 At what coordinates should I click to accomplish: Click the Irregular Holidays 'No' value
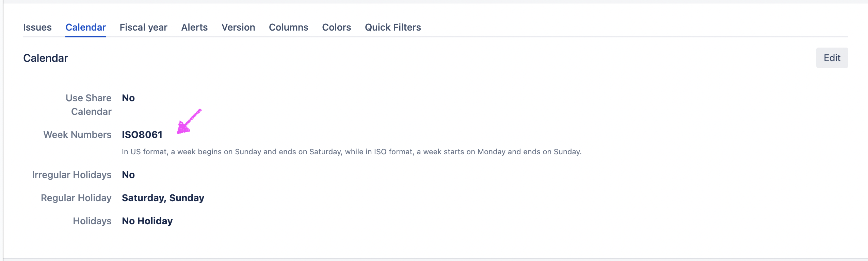tap(128, 175)
